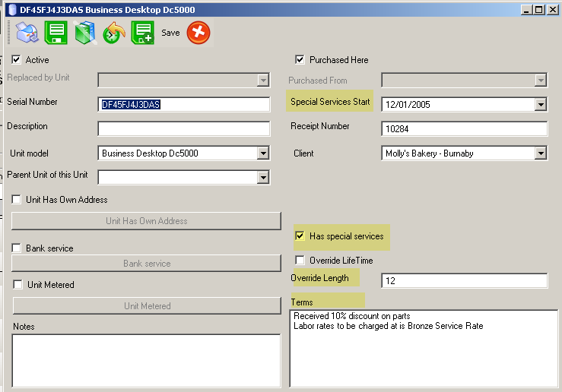Expand the Client dropdown arrow
This screenshot has height=392, width=562.
point(541,153)
